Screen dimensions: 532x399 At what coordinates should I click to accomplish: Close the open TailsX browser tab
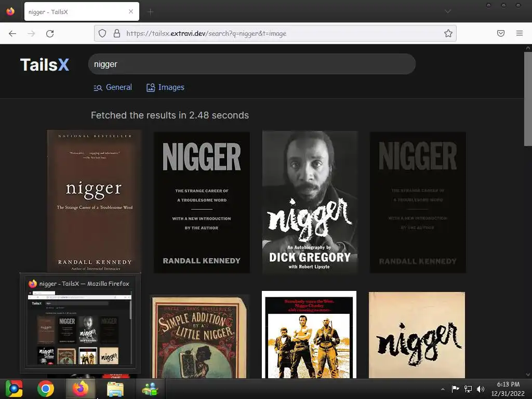131,11
